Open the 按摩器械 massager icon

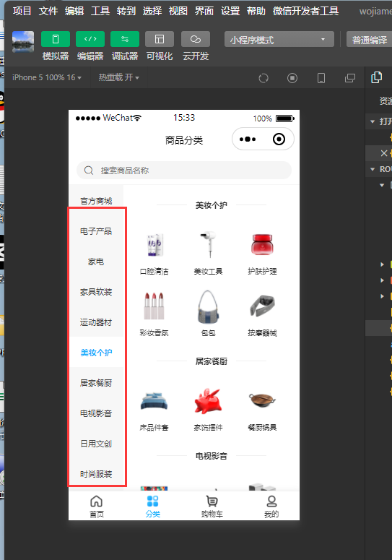tap(262, 306)
